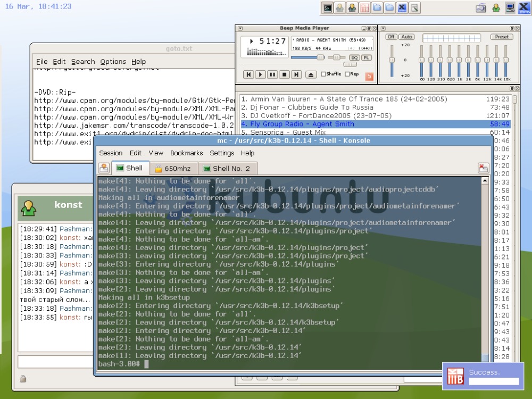Adjust the 60 Hz equalizer band
Screen dimensions: 532x399
[422, 61]
